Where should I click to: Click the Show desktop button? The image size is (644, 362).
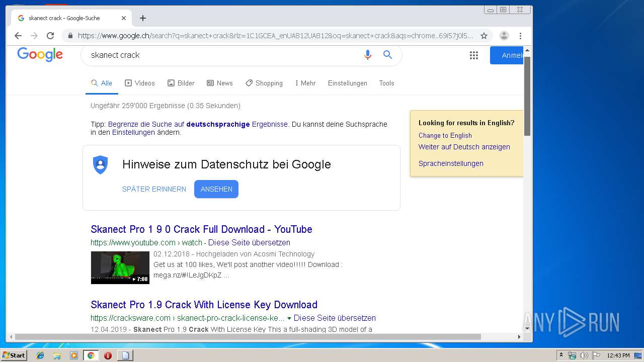click(638, 355)
